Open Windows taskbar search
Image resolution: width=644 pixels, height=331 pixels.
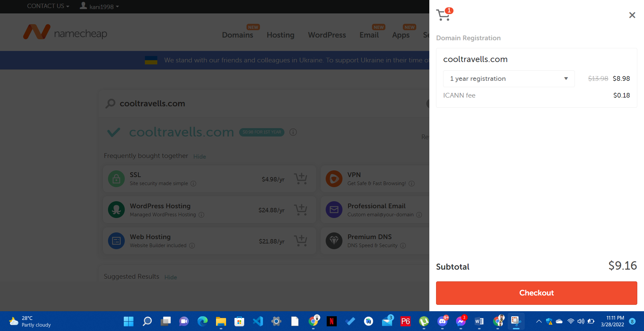[x=147, y=321]
